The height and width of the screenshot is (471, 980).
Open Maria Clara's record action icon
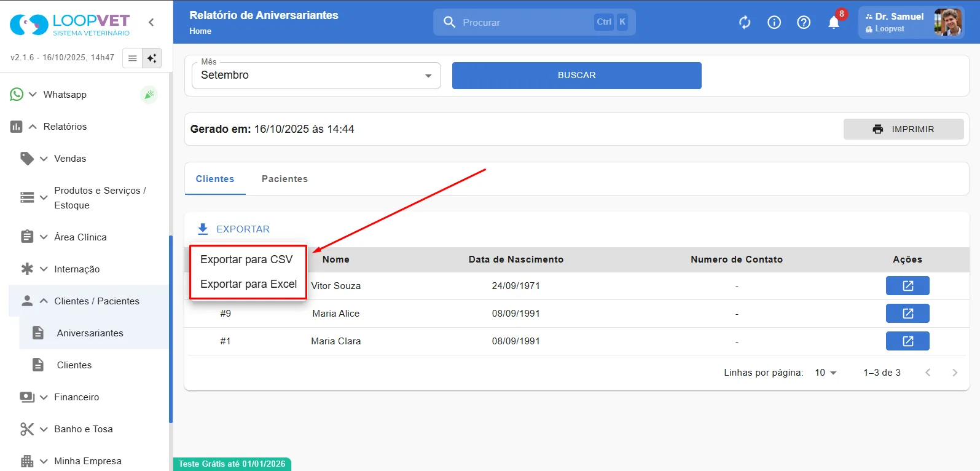click(x=907, y=341)
